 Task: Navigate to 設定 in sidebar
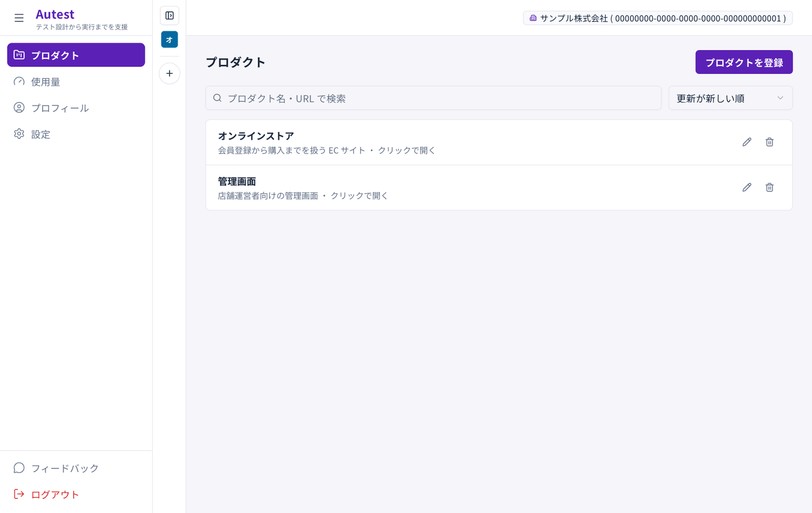tap(76, 134)
